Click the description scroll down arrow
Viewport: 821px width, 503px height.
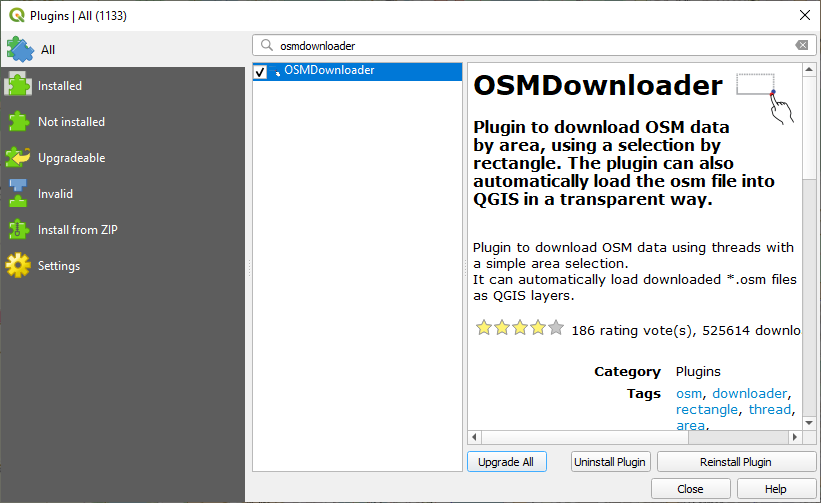tap(809, 423)
